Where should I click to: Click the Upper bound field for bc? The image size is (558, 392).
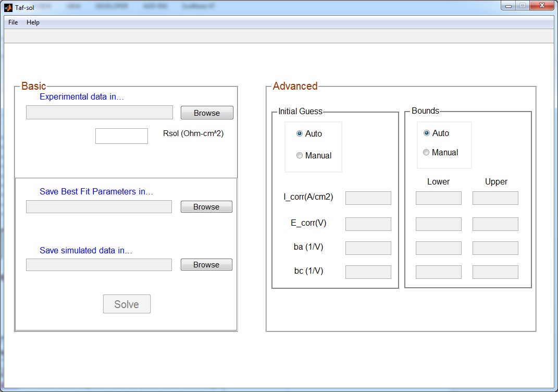pyautogui.click(x=495, y=272)
